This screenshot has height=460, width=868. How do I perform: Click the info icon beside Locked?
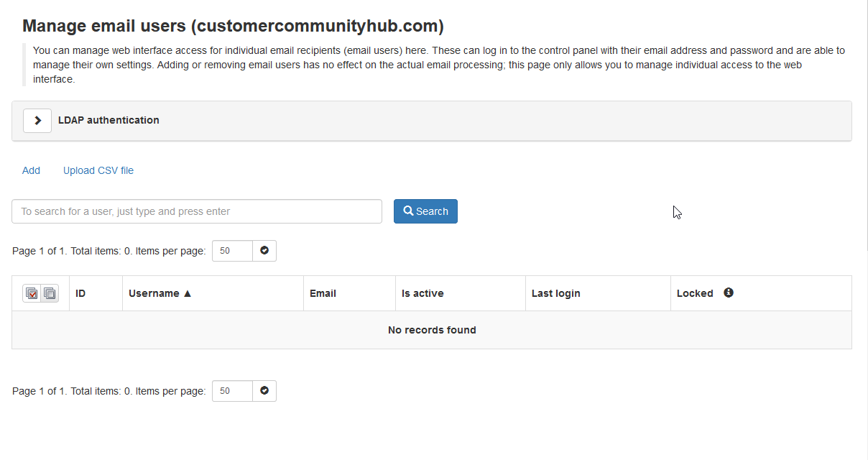[x=729, y=293]
